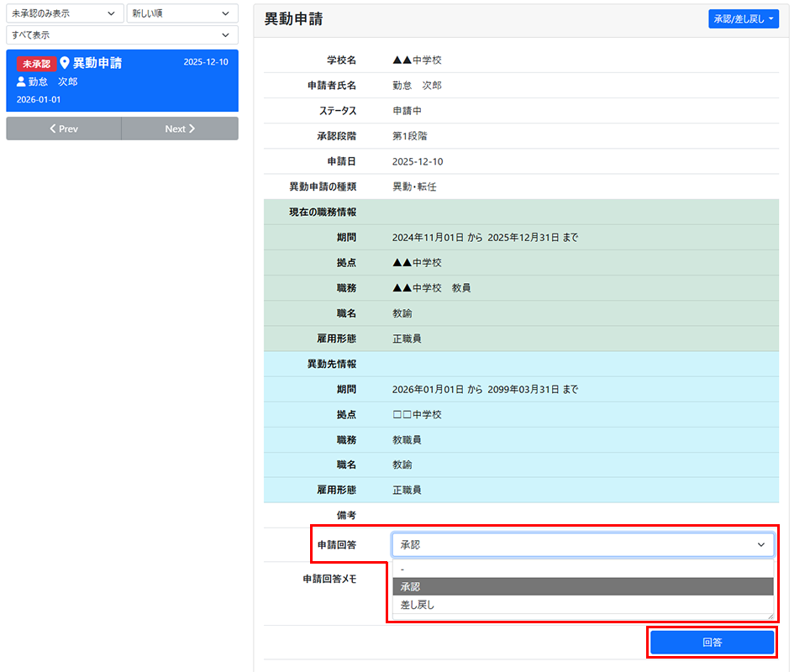810x672 pixels.
Task: Open the 承認/差し戻し dropdown button
Action: coord(743,18)
